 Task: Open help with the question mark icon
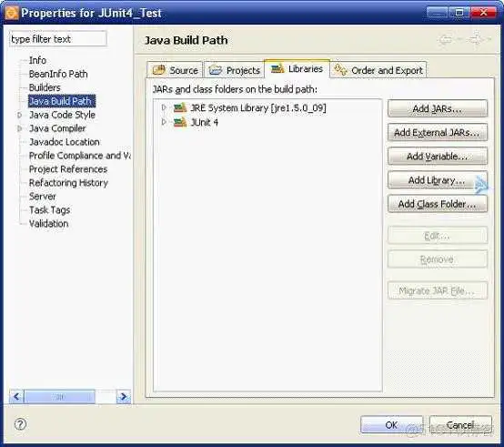(20, 424)
